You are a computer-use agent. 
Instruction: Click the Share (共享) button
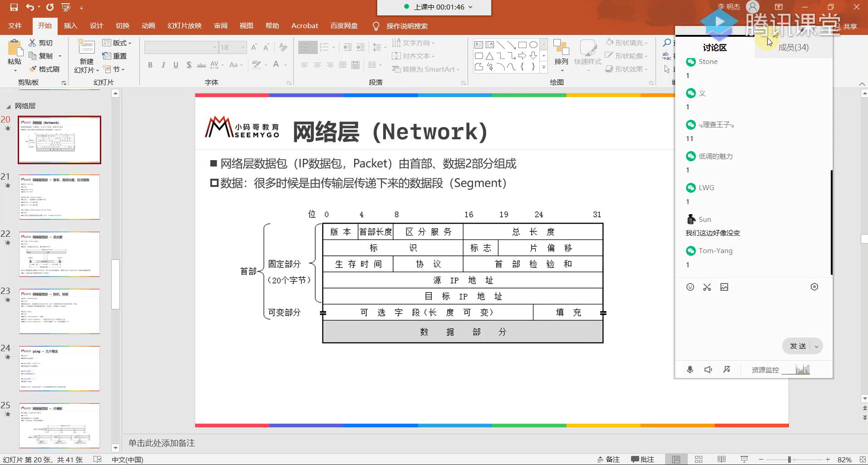[847, 26]
